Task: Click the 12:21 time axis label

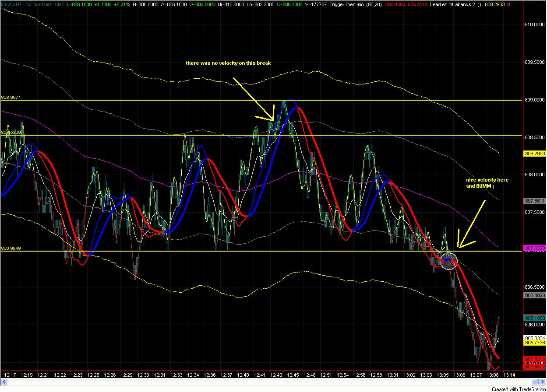Action: click(x=42, y=375)
